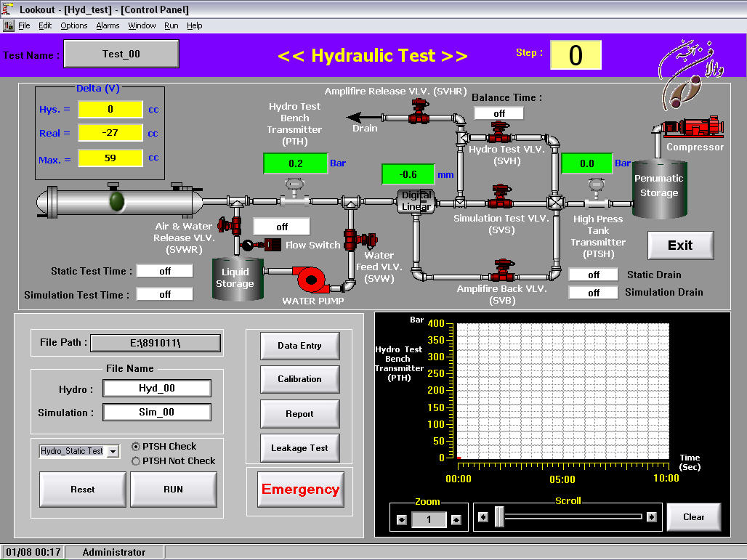Click the chart Scroll slider handle

[x=499, y=516]
